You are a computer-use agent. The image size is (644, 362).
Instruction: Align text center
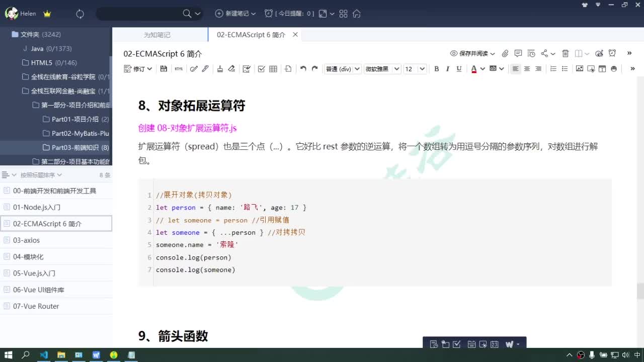tap(527, 69)
